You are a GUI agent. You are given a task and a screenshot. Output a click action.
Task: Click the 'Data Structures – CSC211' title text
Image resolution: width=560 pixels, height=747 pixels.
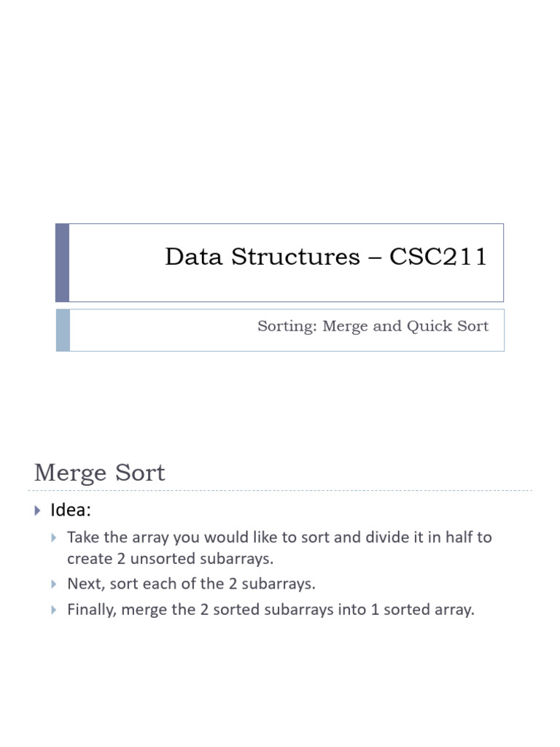point(326,256)
